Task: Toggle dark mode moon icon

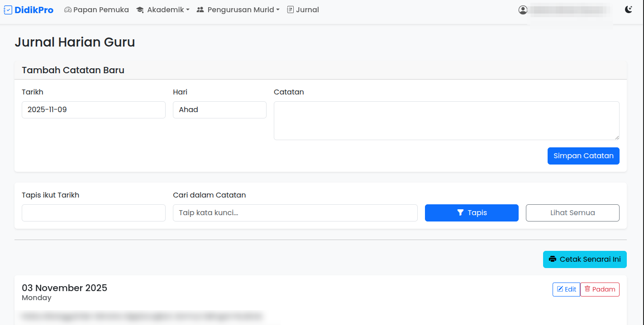Action: click(628, 9)
